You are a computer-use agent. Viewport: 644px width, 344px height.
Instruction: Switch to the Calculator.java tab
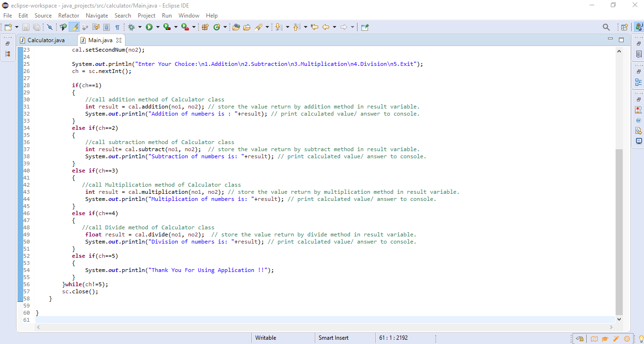click(45, 40)
